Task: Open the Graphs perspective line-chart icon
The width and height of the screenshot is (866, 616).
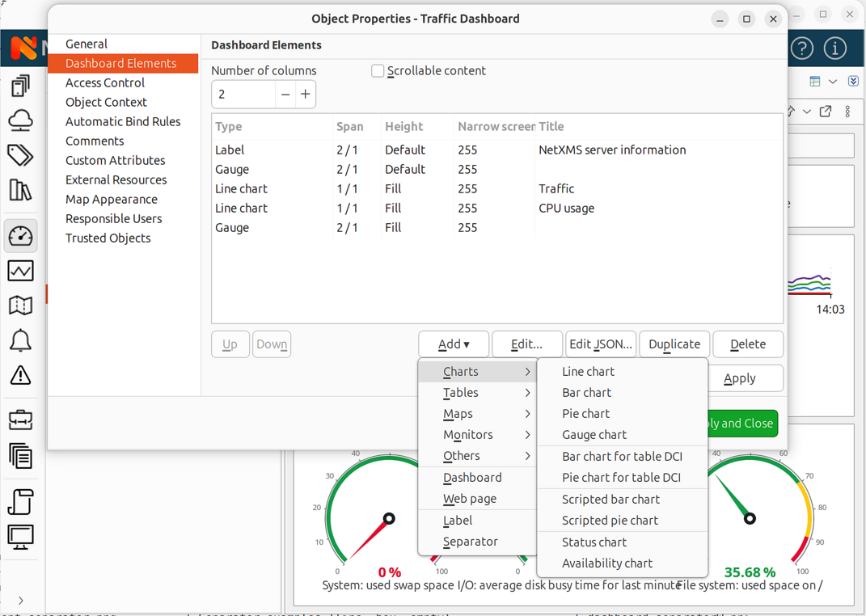Action: point(20,270)
